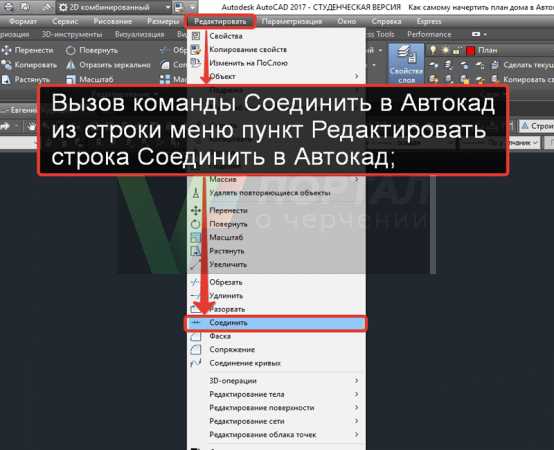
Task: Open Свойства слоя layer properties
Action: [406, 64]
